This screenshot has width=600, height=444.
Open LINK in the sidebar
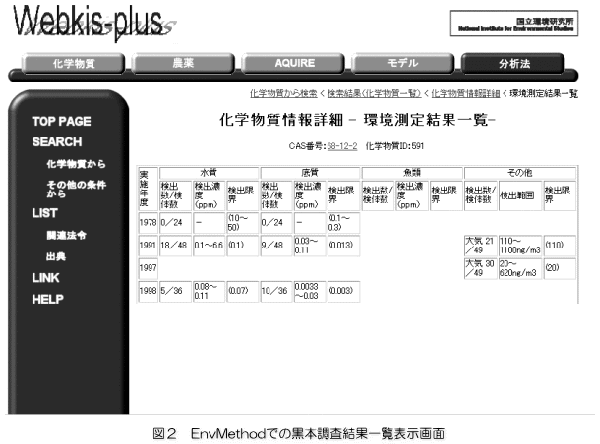pyautogui.click(x=46, y=278)
